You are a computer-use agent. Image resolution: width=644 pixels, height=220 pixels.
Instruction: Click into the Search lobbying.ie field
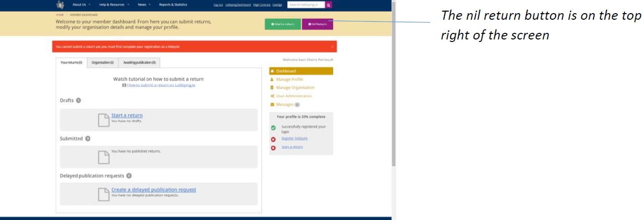306,5
